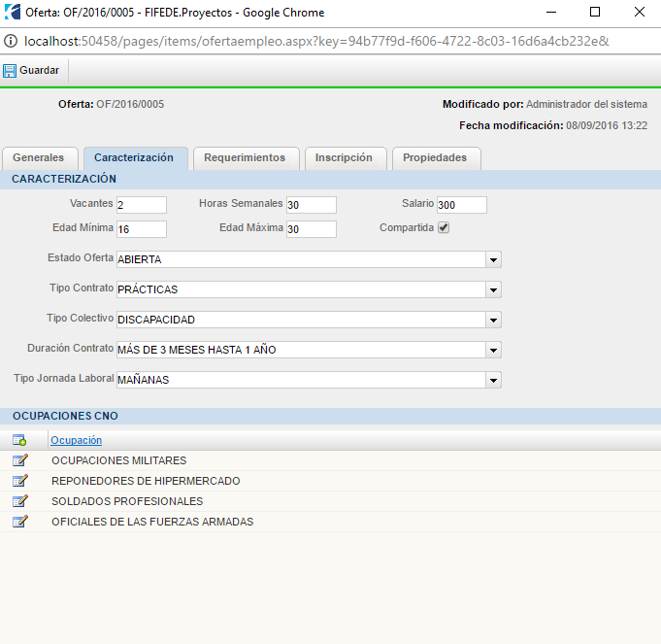Screen dimensions: 661x644
Task: Select the OCUPACIONES MILITARES row text
Action: tap(118, 460)
